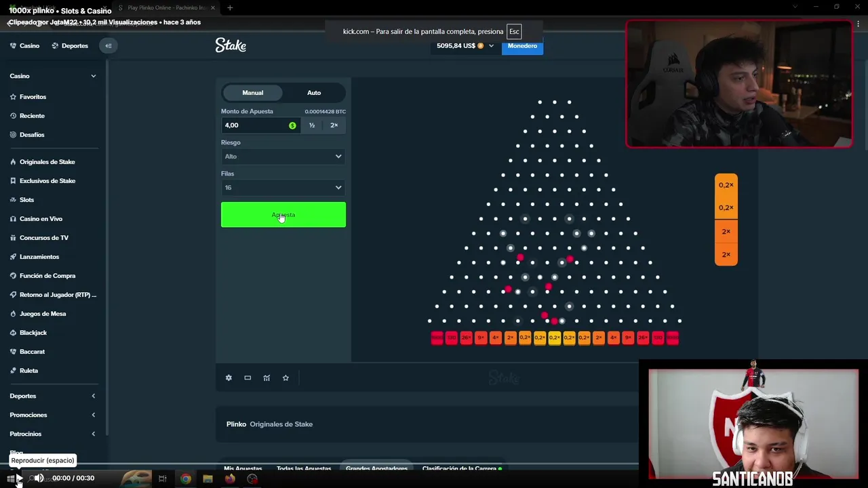Viewport: 868px width, 488px height.
Task: Collapse the Casino sidebar section
Action: tap(93, 76)
